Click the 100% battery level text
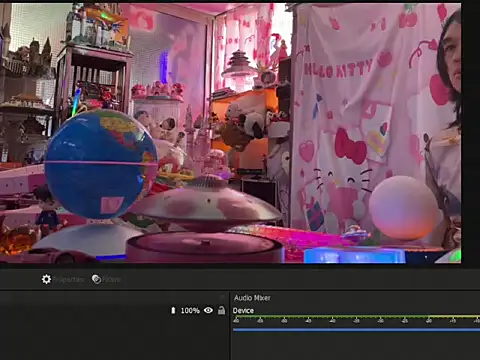The image size is (480, 360). click(190, 311)
